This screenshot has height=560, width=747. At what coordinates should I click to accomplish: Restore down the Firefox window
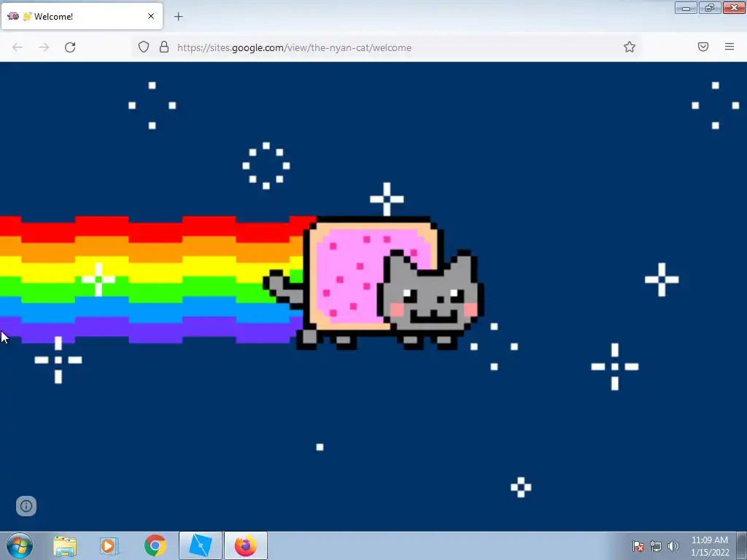coord(710,7)
